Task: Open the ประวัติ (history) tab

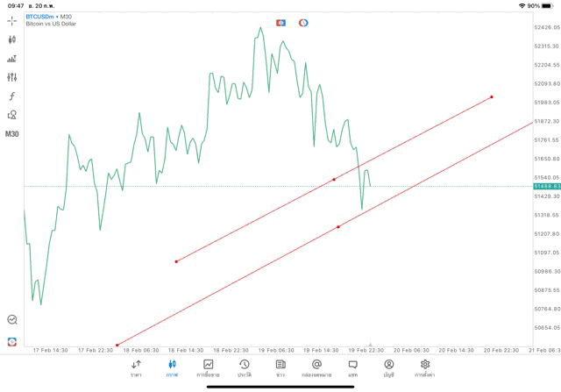Action: (244, 367)
